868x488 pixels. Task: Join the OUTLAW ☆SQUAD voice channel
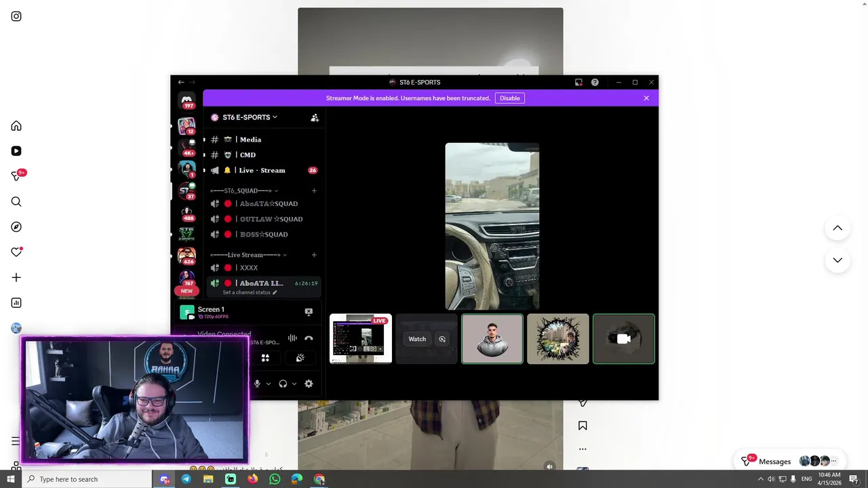click(x=262, y=219)
